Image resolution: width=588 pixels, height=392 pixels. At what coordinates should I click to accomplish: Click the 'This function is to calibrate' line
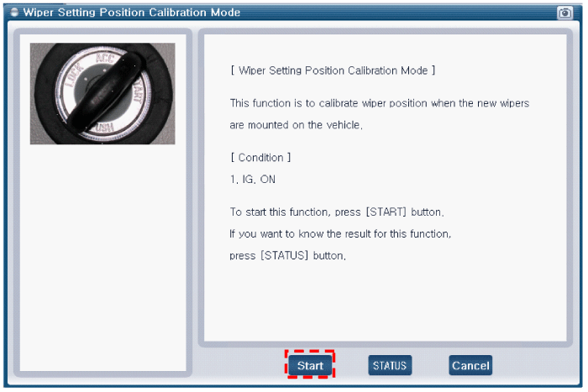[x=379, y=102]
